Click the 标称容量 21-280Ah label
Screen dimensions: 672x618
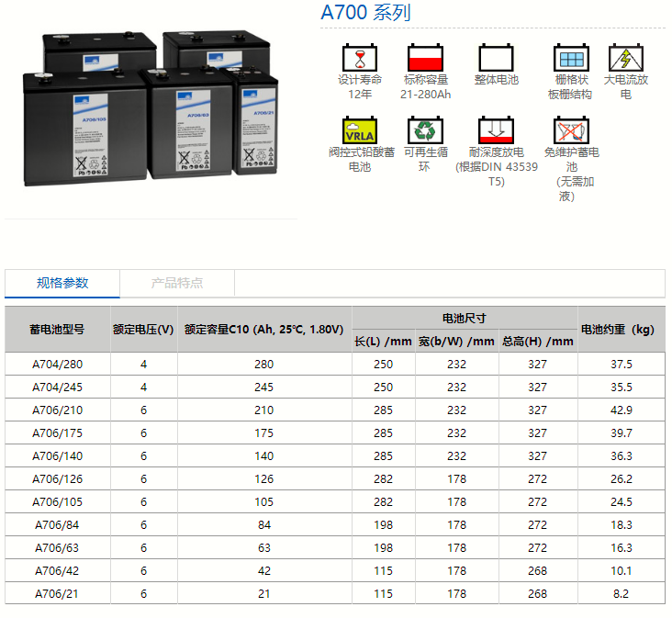[425, 87]
